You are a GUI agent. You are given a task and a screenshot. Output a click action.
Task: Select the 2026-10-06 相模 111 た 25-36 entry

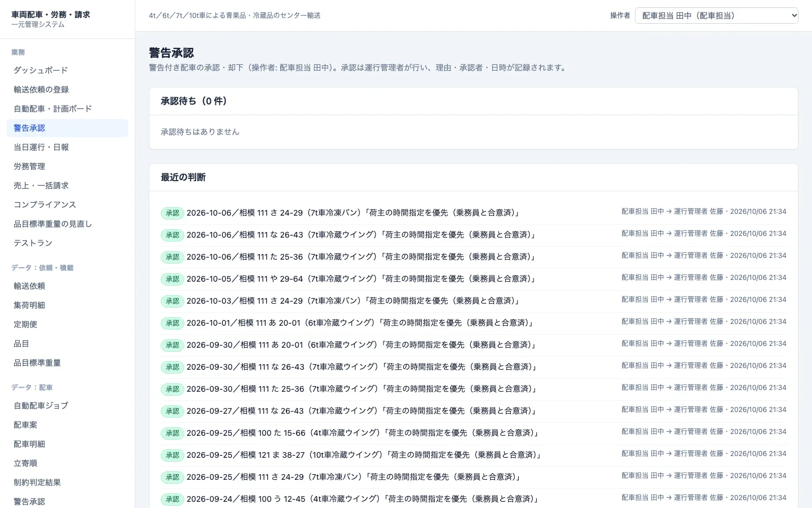pos(474,257)
